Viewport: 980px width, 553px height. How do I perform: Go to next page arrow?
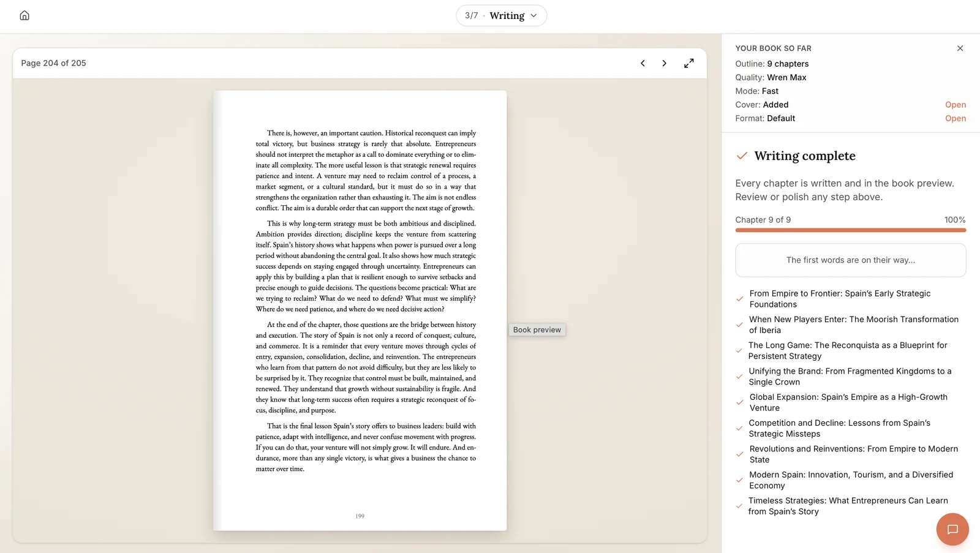click(664, 63)
